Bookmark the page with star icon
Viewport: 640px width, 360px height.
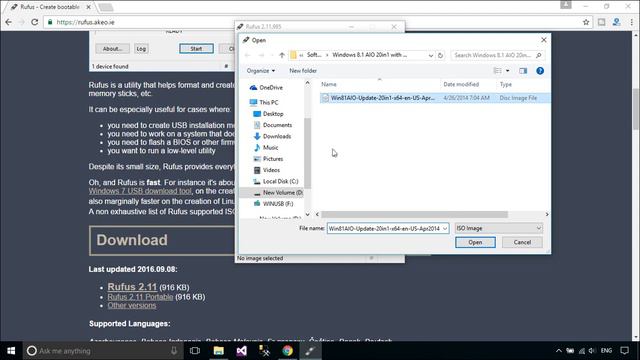tap(586, 22)
